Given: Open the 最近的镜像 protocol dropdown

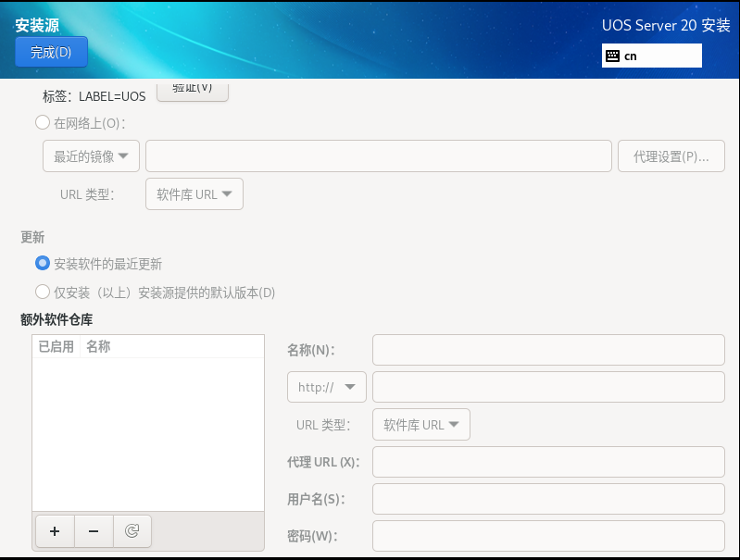Looking at the screenshot, I should [x=91, y=156].
